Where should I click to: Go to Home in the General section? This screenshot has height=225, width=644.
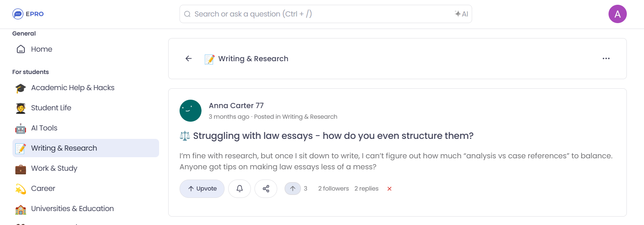point(42,49)
